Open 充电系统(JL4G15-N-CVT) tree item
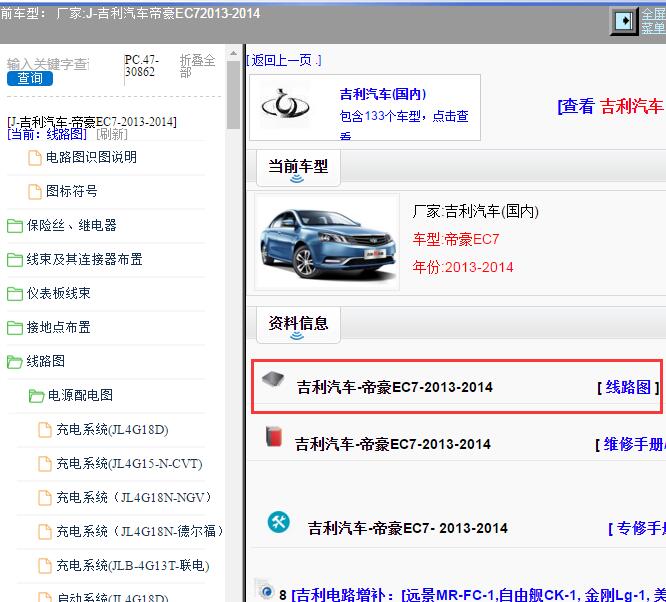 (130, 464)
